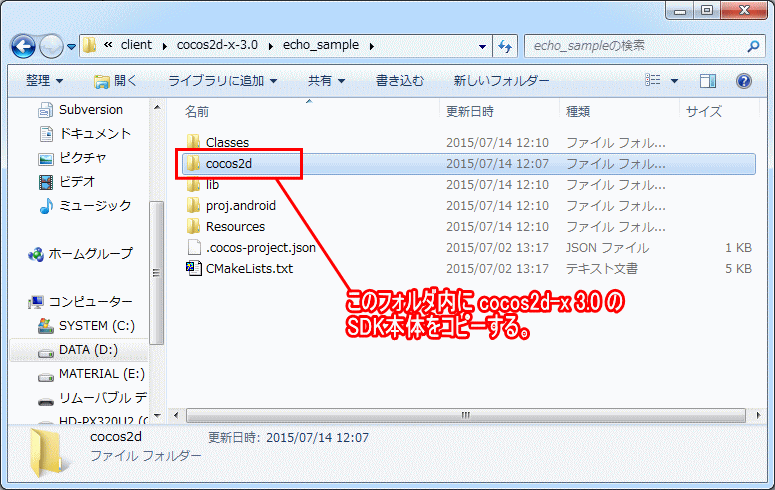Sort by サイズ column header
775x490 pixels.
(703, 112)
